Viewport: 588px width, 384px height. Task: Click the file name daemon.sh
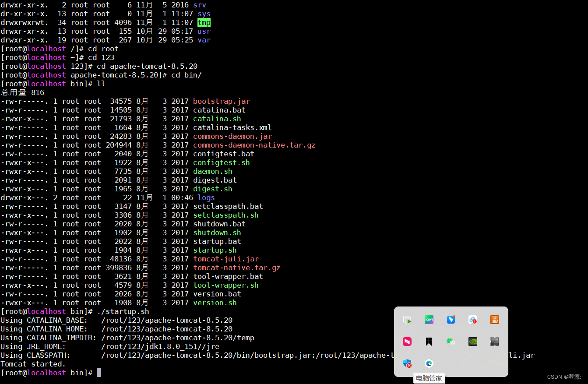tap(213, 171)
